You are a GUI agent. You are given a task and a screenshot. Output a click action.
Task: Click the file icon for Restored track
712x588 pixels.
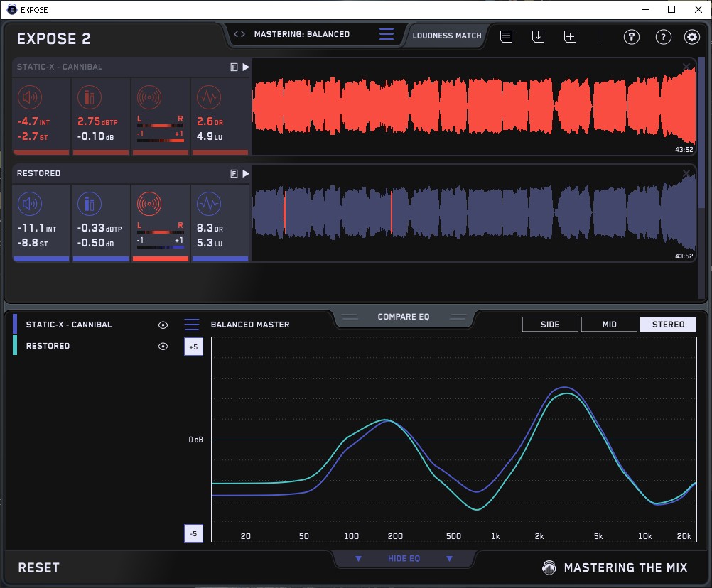tap(234, 174)
